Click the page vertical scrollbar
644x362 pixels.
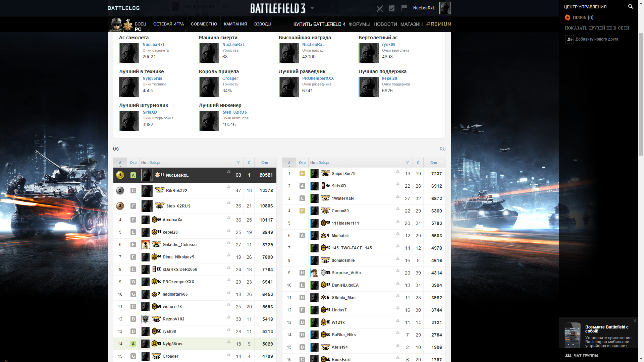pos(641,94)
